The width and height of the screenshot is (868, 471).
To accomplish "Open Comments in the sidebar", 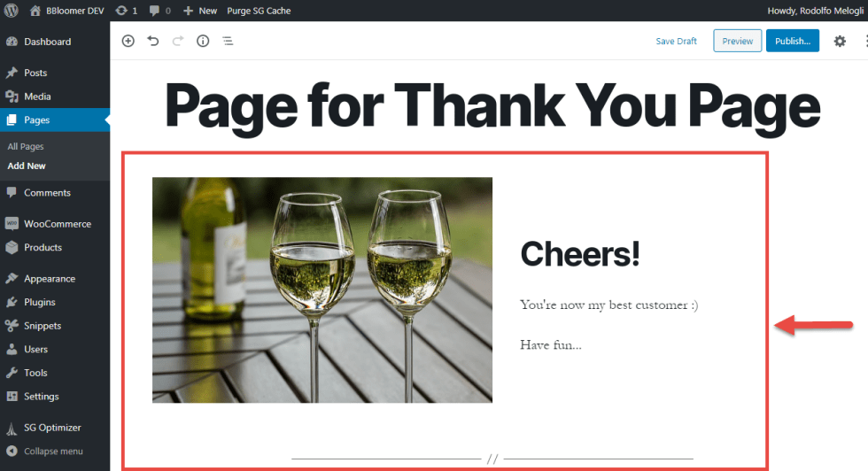I will tap(47, 193).
